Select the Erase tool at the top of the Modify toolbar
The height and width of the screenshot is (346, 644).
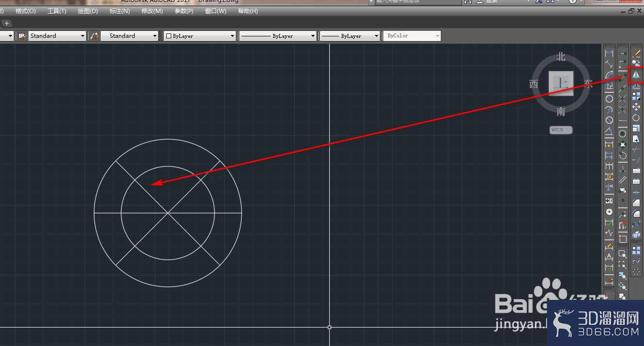[636, 53]
